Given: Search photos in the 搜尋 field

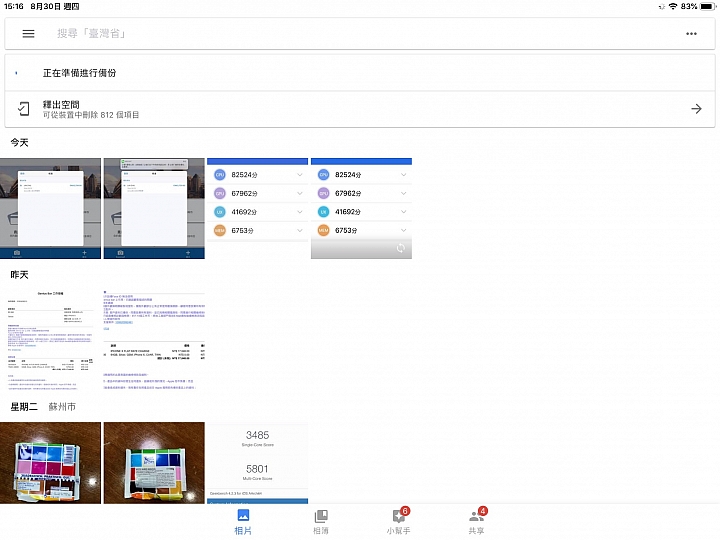Looking at the screenshot, I should tap(360, 34).
